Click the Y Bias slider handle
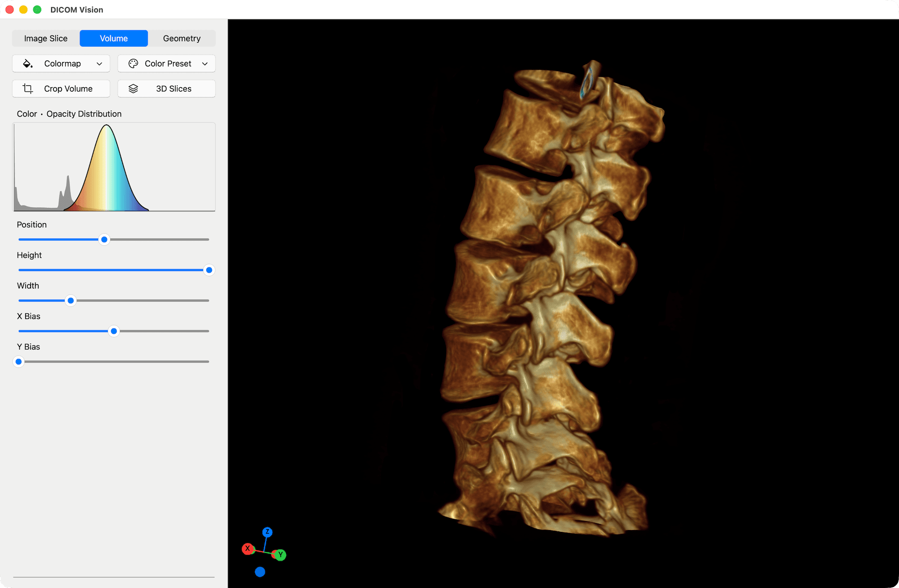The image size is (899, 588). tap(19, 362)
